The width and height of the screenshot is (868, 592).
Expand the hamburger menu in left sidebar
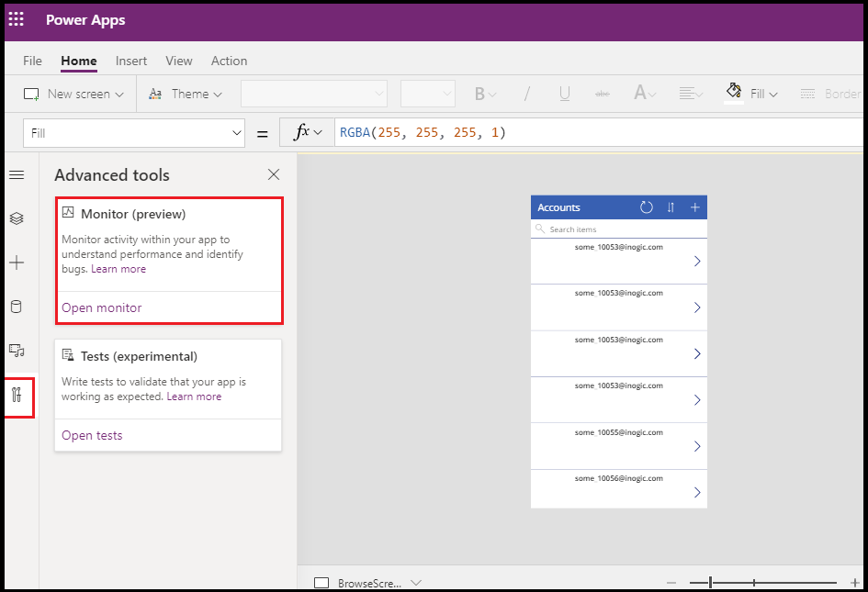tap(17, 174)
